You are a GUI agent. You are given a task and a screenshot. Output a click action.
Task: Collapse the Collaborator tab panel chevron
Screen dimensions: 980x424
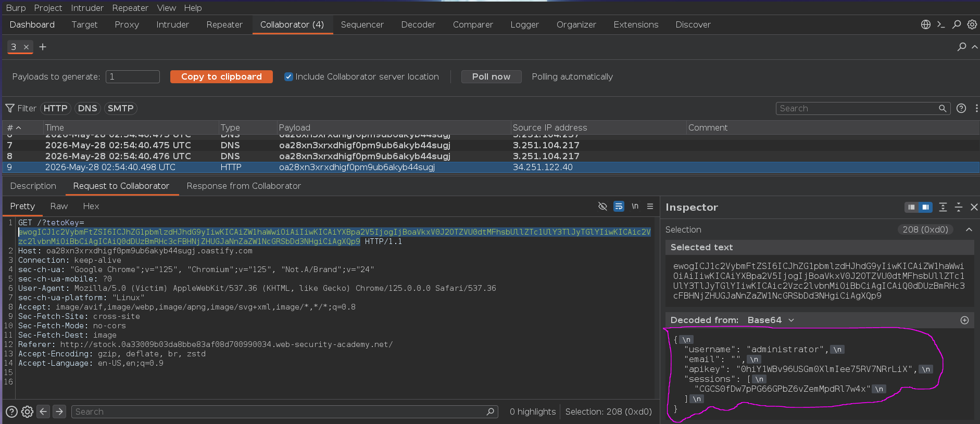[974, 47]
